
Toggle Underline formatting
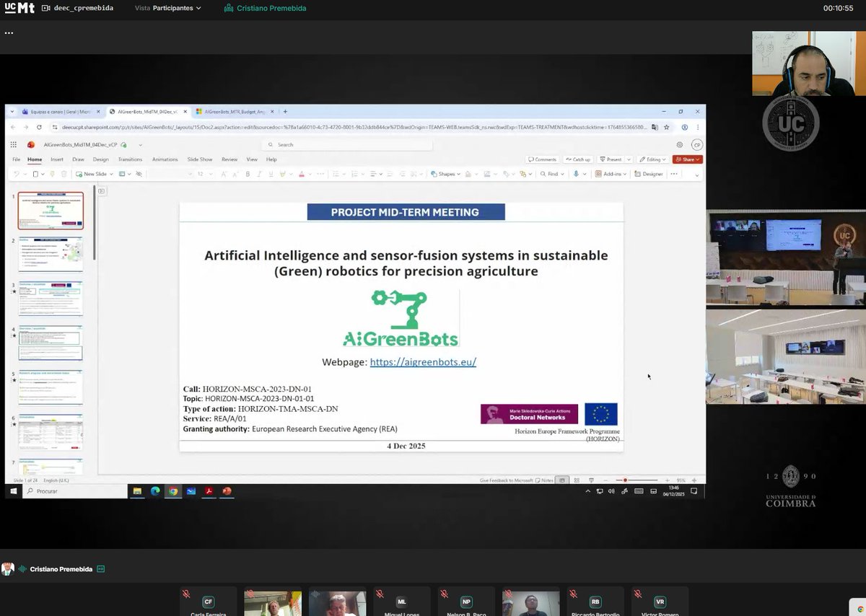[271, 174]
